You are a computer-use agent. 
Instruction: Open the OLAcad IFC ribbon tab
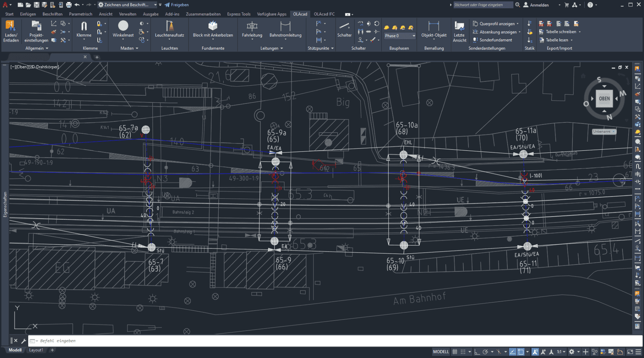coord(324,14)
